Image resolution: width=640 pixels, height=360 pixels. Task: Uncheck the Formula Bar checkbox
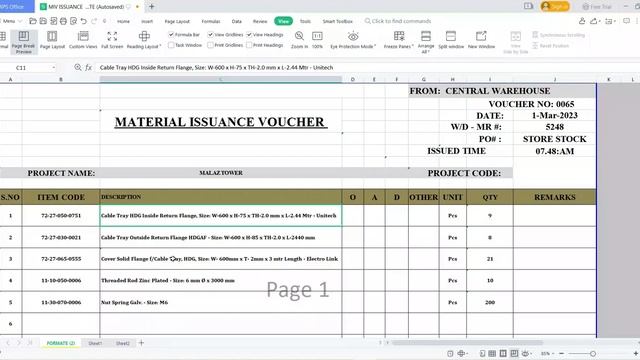[x=171, y=35]
